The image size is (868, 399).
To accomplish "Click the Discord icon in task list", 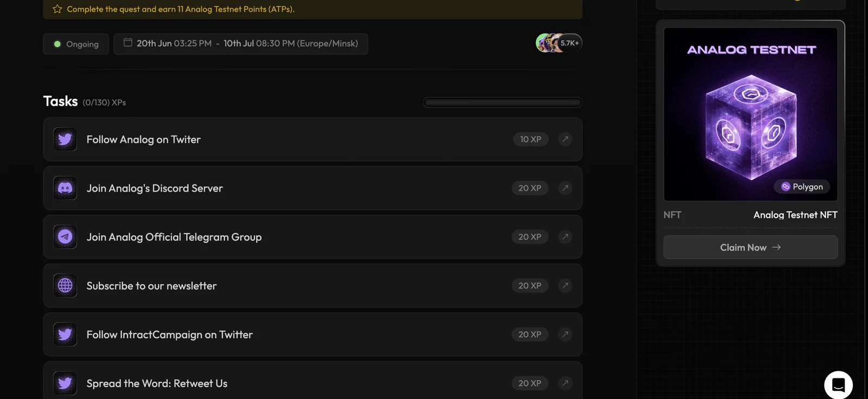I will [65, 188].
